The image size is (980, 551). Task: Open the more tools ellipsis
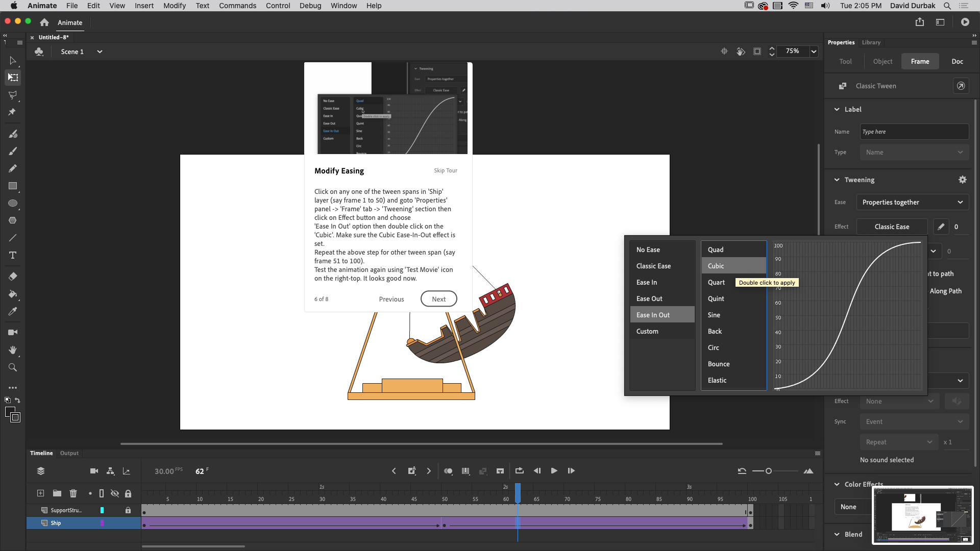click(13, 388)
